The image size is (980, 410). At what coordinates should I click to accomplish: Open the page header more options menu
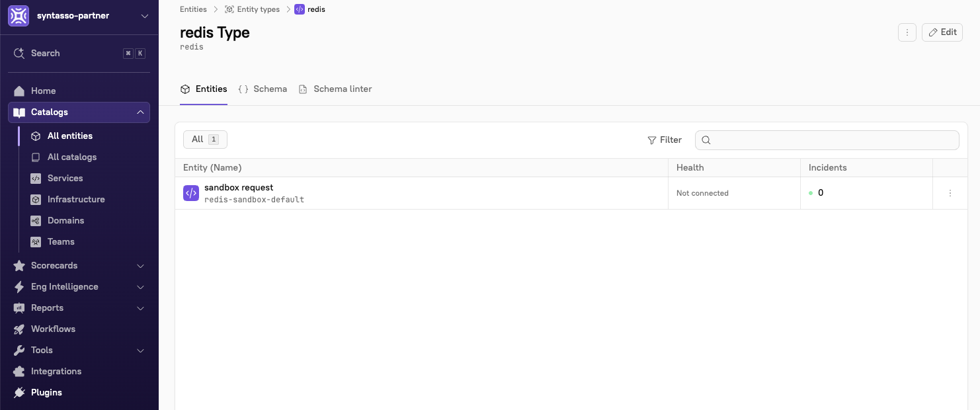click(x=907, y=32)
